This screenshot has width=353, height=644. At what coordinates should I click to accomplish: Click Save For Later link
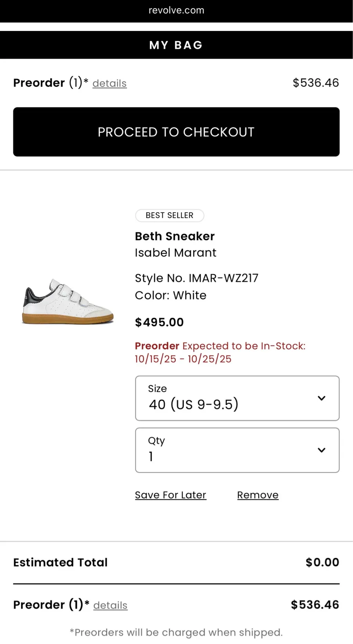pos(171,495)
